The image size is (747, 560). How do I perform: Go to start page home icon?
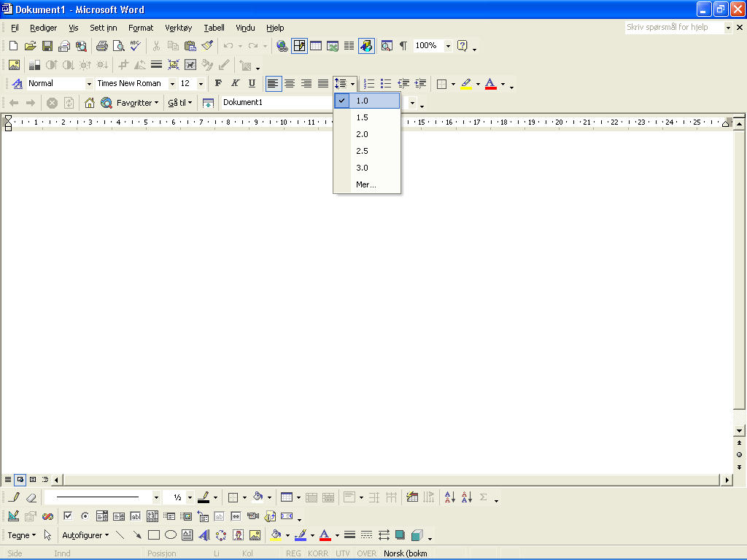(90, 102)
